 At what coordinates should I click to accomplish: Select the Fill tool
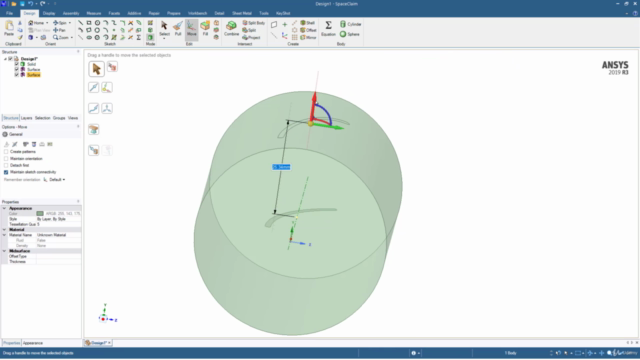click(205, 29)
